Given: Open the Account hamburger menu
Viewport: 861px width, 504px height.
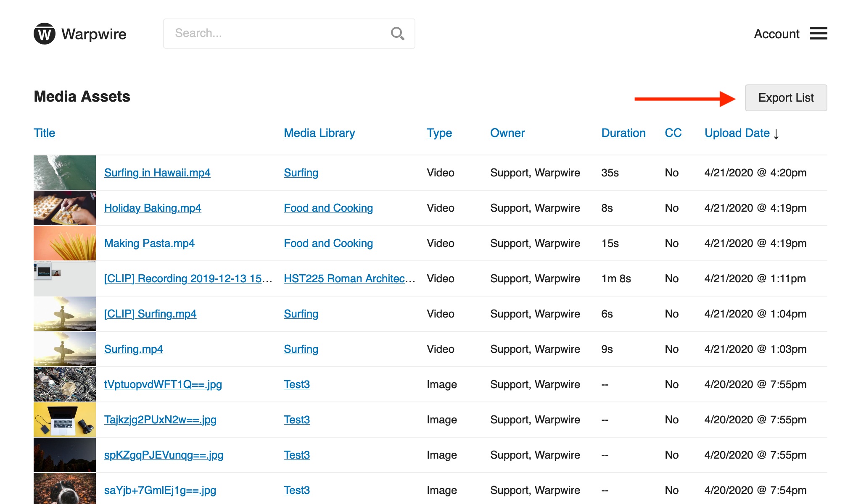Looking at the screenshot, I should tap(818, 34).
